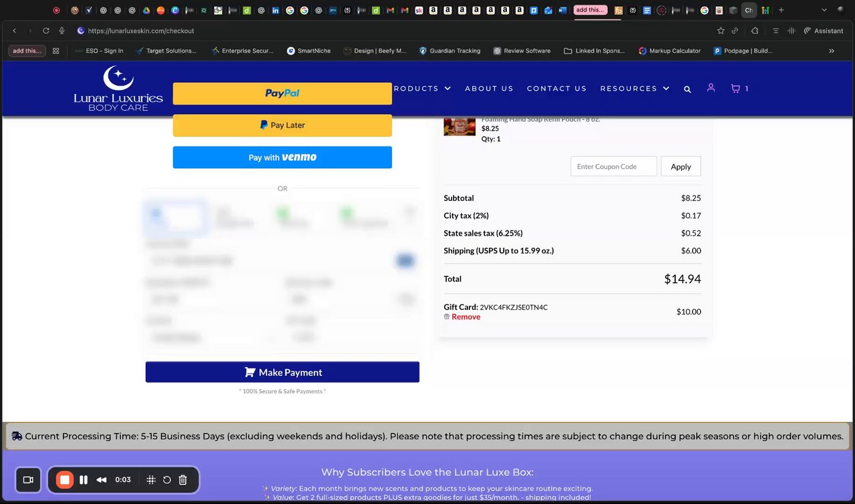
Task: Bookmark this page with star icon
Action: tap(721, 31)
